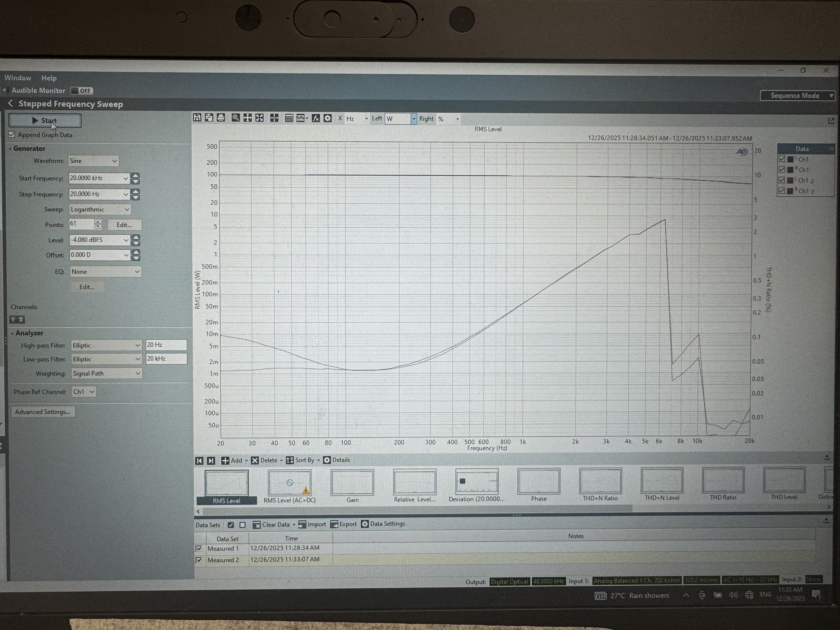Select the THD+N Ratio result thumbnail
Viewport: 840px width, 630px height.
click(600, 485)
